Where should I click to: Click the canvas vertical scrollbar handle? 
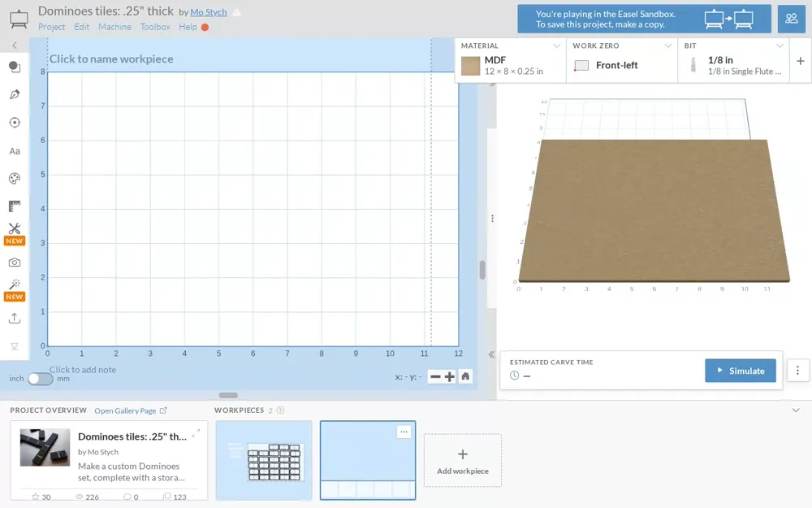pyautogui.click(x=482, y=270)
